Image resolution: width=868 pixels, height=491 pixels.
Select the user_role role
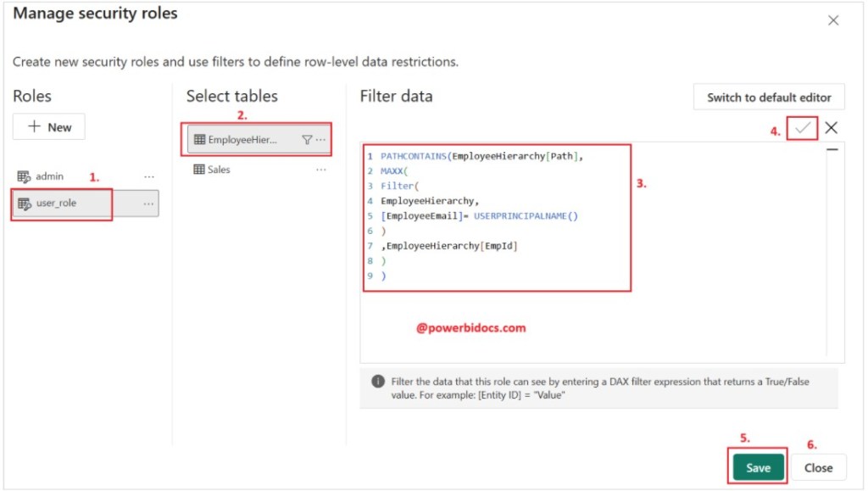(59, 204)
